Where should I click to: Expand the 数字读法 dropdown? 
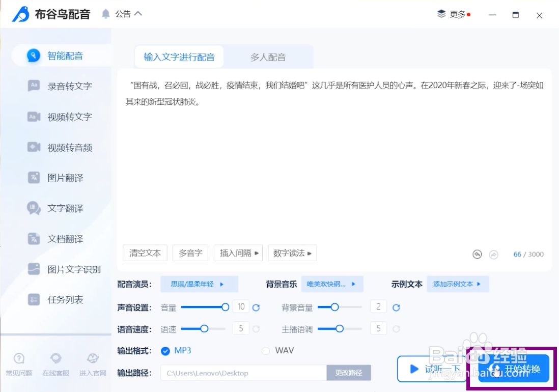coord(292,253)
